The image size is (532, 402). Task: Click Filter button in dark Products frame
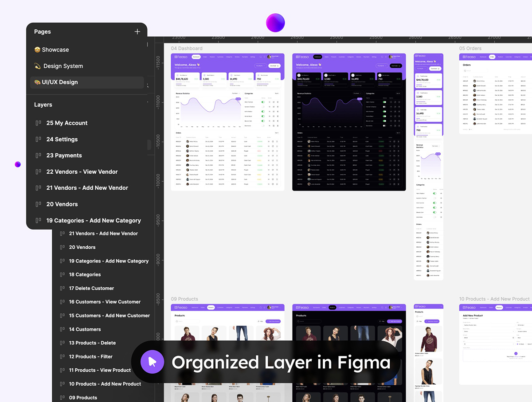coord(381,321)
